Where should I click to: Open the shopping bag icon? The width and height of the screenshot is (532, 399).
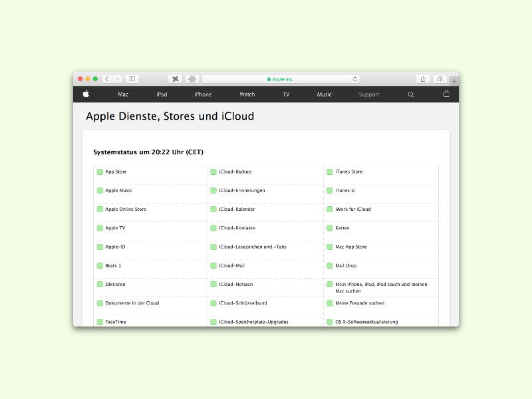[446, 94]
